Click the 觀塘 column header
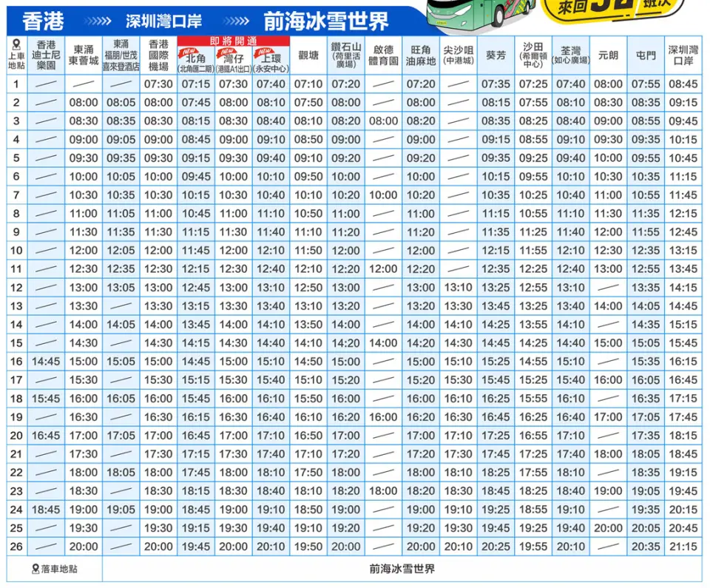 click(x=308, y=55)
